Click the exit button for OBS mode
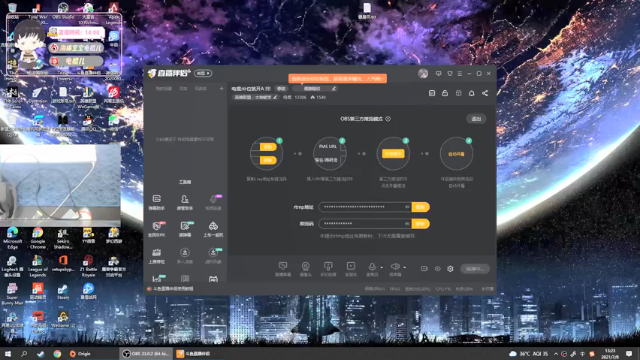The image size is (640, 360). point(476,119)
